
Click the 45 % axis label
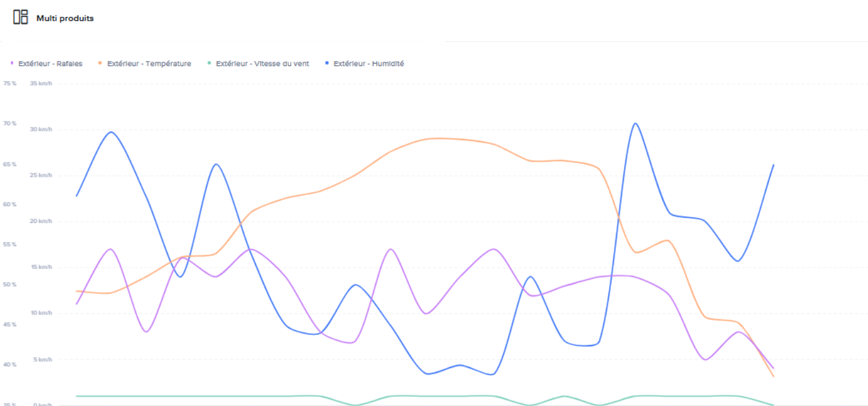(9, 325)
